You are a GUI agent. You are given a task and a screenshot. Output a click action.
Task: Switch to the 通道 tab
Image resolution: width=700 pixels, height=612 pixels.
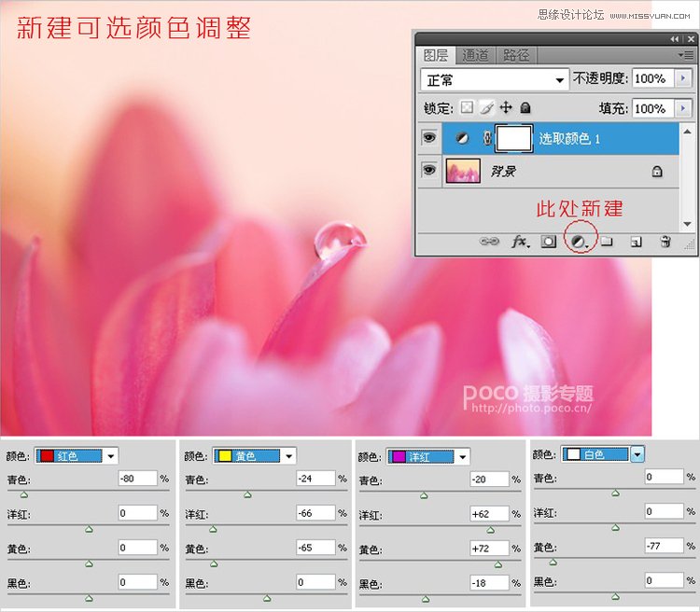pyautogui.click(x=475, y=55)
